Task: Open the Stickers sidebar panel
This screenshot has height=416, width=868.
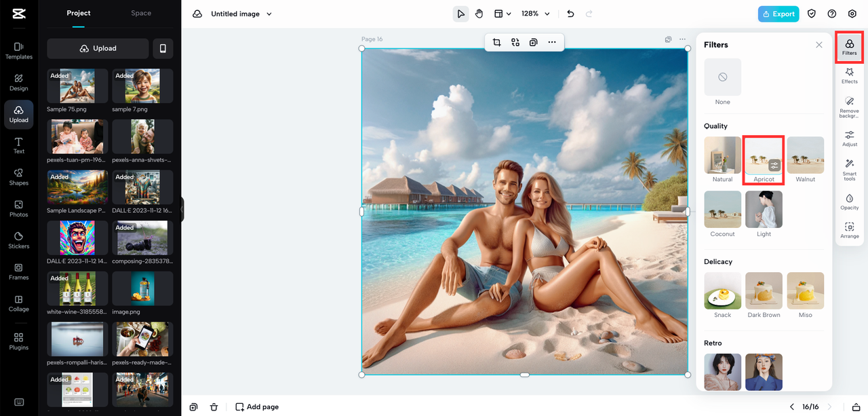Action: (x=19, y=240)
